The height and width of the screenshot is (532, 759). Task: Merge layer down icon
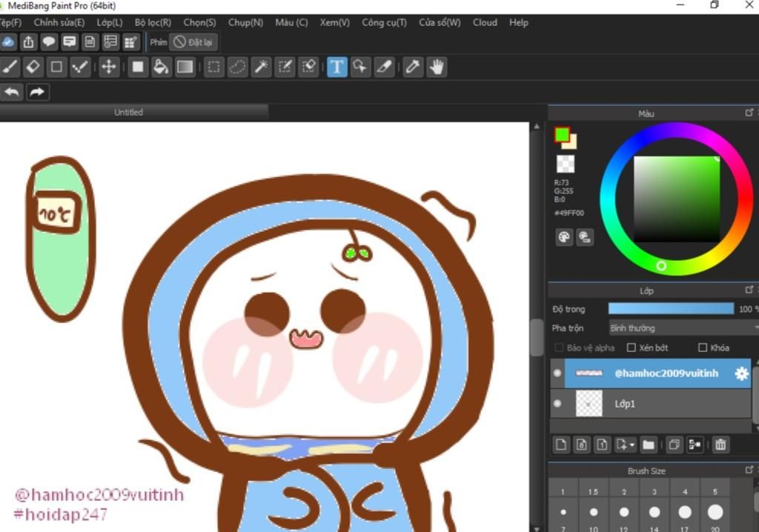[695, 445]
